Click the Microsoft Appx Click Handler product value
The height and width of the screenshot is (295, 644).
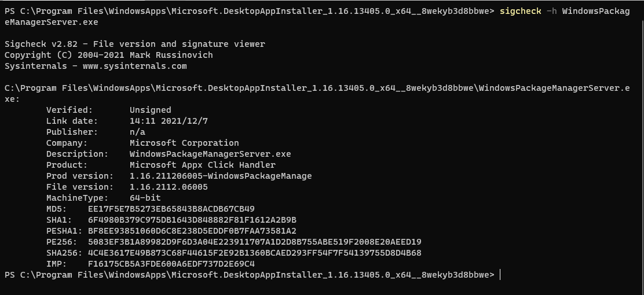pyautogui.click(x=203, y=165)
